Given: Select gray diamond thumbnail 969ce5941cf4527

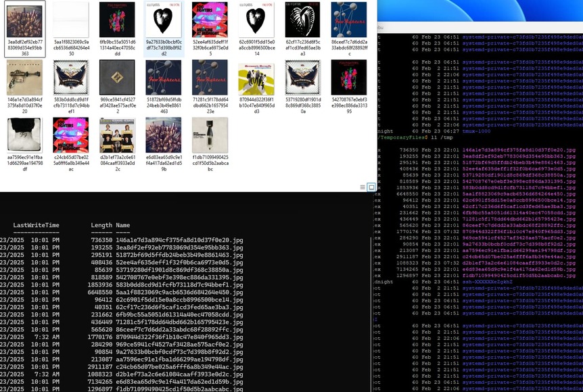Looking at the screenshot, I should (x=118, y=87).
